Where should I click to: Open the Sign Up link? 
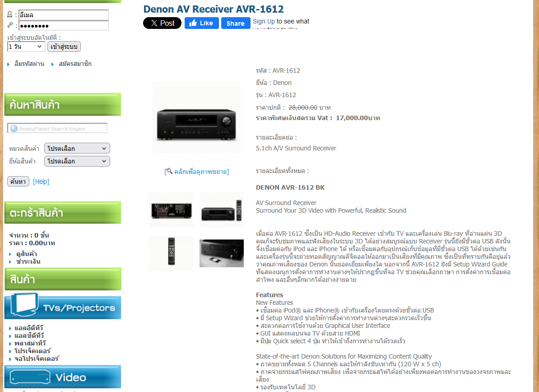point(264,21)
